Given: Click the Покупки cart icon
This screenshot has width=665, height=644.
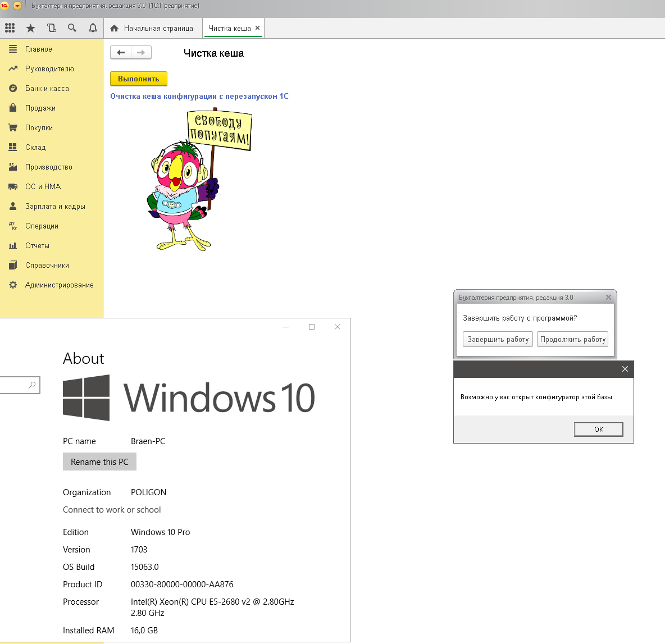Looking at the screenshot, I should tap(13, 127).
